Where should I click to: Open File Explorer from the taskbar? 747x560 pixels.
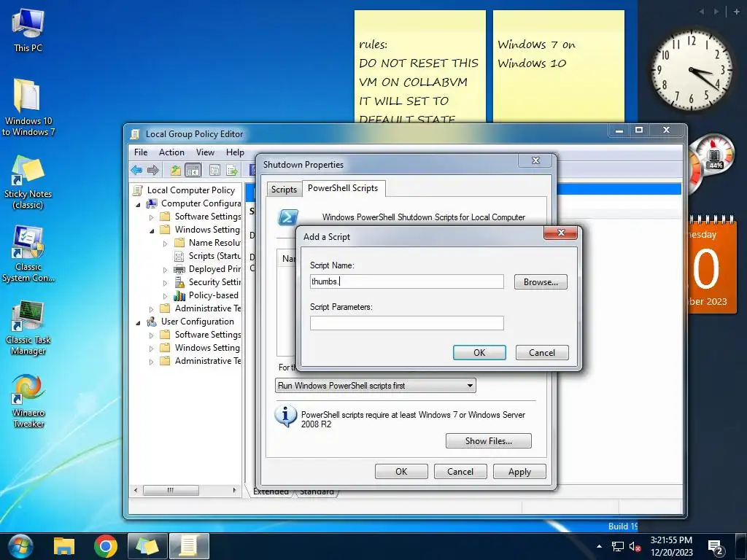click(64, 546)
